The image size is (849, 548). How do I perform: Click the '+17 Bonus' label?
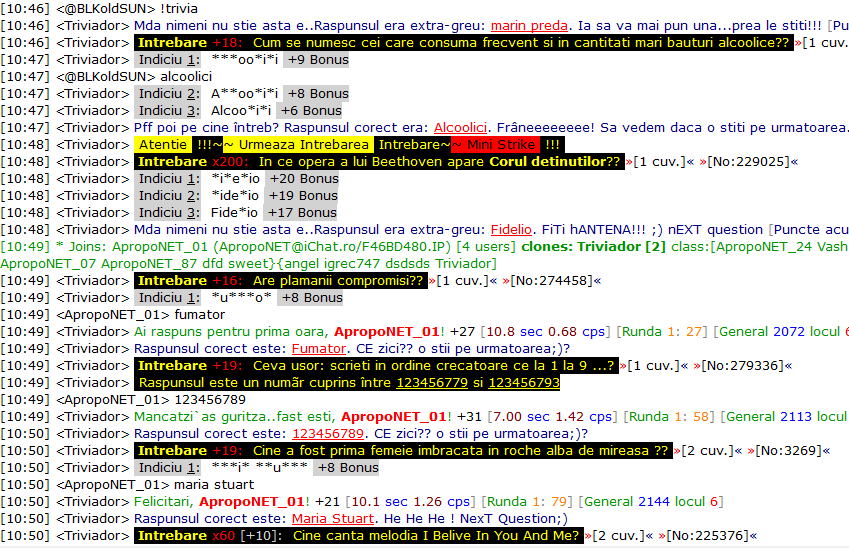coord(302,213)
